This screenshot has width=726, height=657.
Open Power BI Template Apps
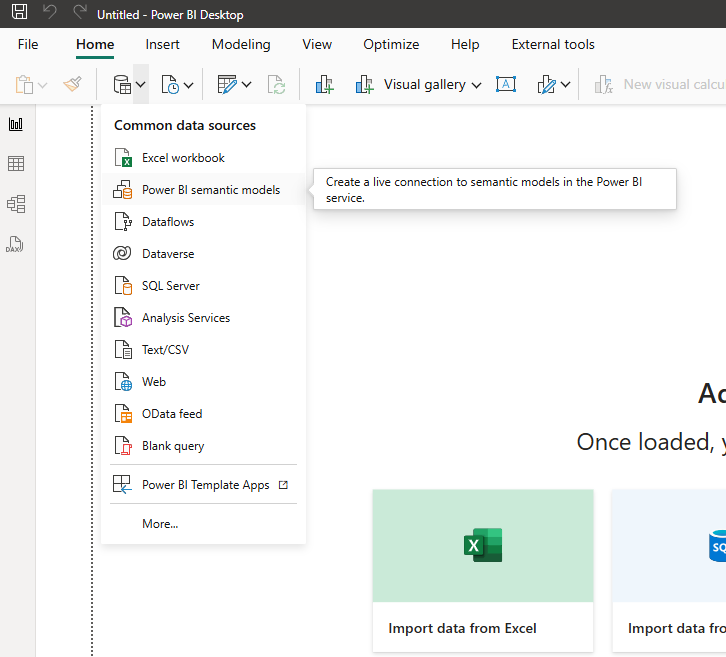tap(203, 485)
